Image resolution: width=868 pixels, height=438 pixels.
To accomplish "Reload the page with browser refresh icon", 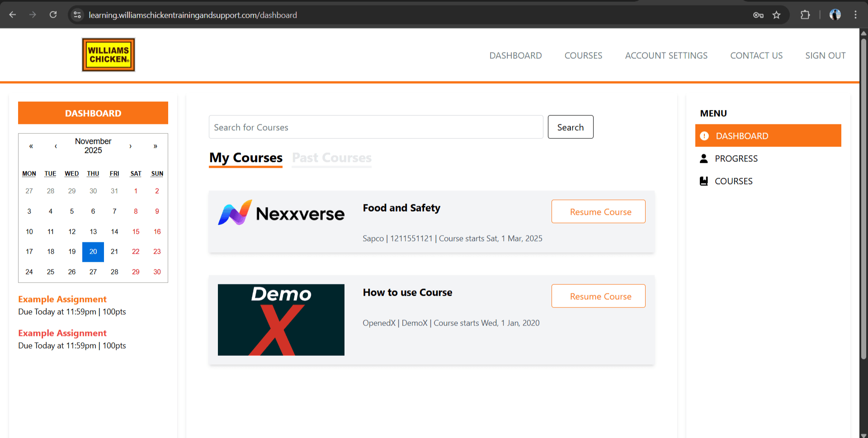I will click(x=53, y=15).
